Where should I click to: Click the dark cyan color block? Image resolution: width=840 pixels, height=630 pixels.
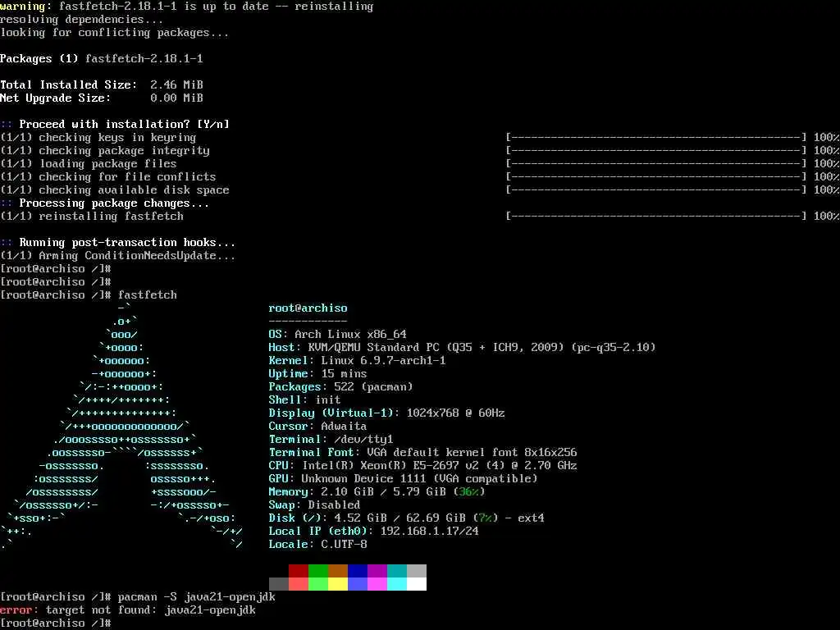coord(397,571)
